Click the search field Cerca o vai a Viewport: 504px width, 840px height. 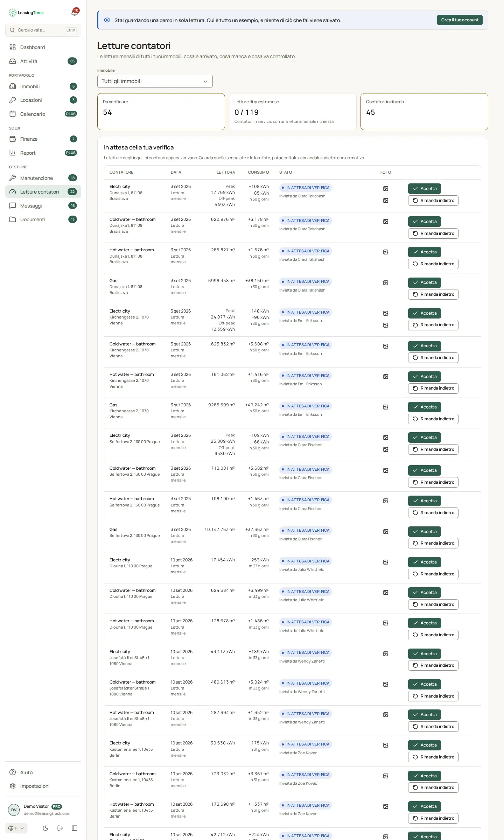[x=43, y=30]
